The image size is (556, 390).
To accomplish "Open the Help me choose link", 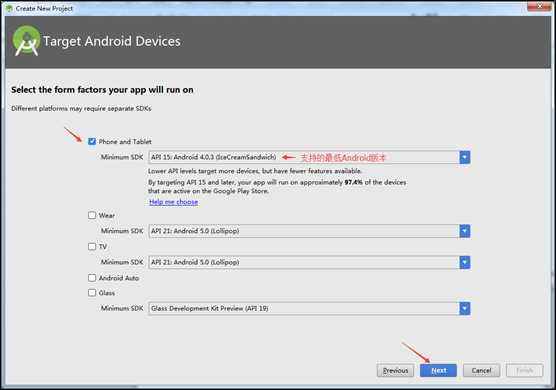I will (x=173, y=202).
